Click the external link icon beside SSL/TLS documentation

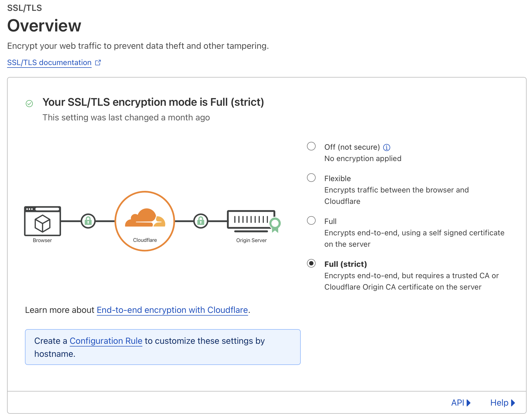click(98, 63)
